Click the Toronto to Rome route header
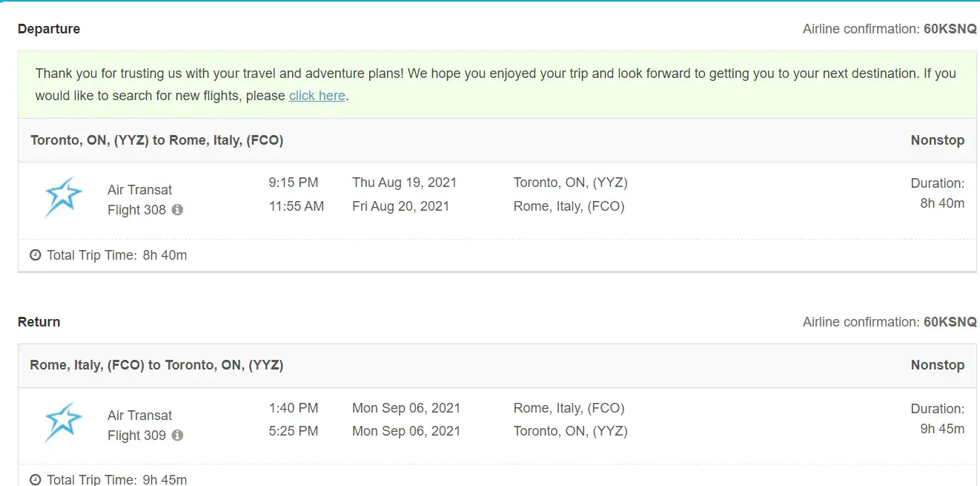 click(x=156, y=140)
